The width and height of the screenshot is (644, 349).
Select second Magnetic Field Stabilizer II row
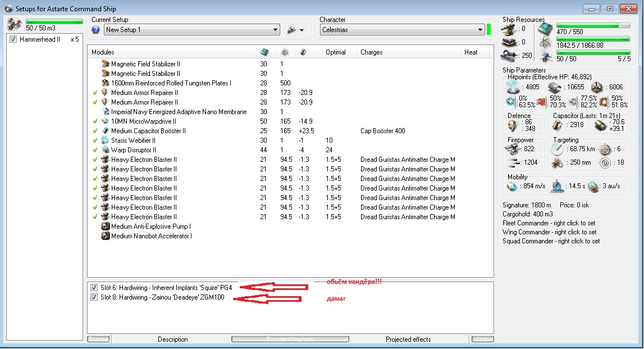pos(290,74)
